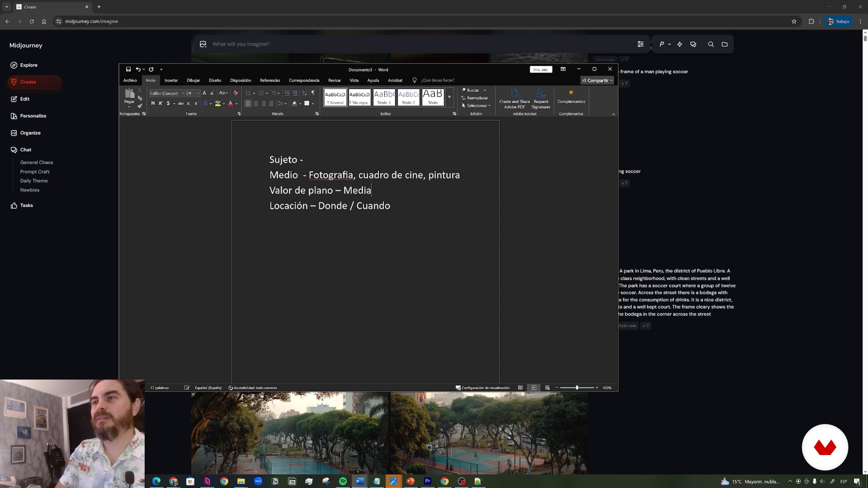868x488 pixels.
Task: Click the Inic. ses. sign-in button
Action: [x=541, y=69]
